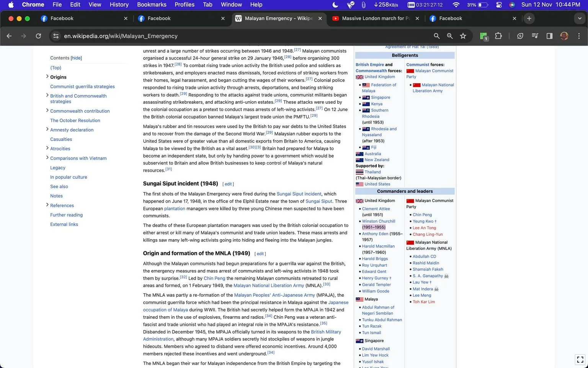Open the Chin Peng article link
Viewport: 588px width, 368px height.
(214, 278)
